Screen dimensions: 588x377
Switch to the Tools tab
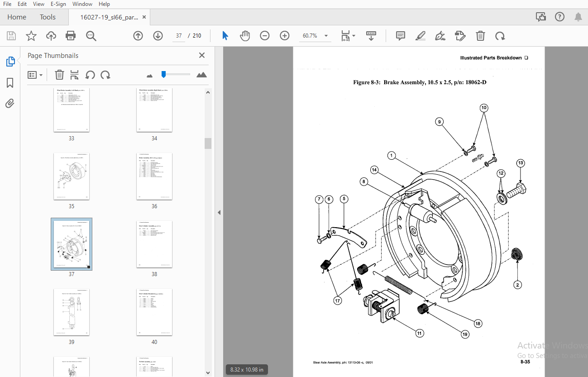(48, 17)
